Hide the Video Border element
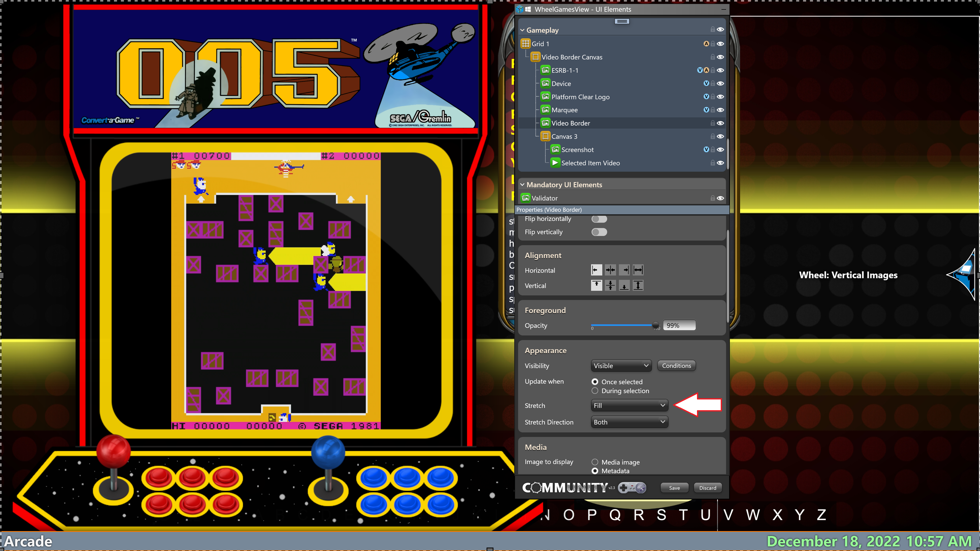The width and height of the screenshot is (980, 551). [x=720, y=123]
